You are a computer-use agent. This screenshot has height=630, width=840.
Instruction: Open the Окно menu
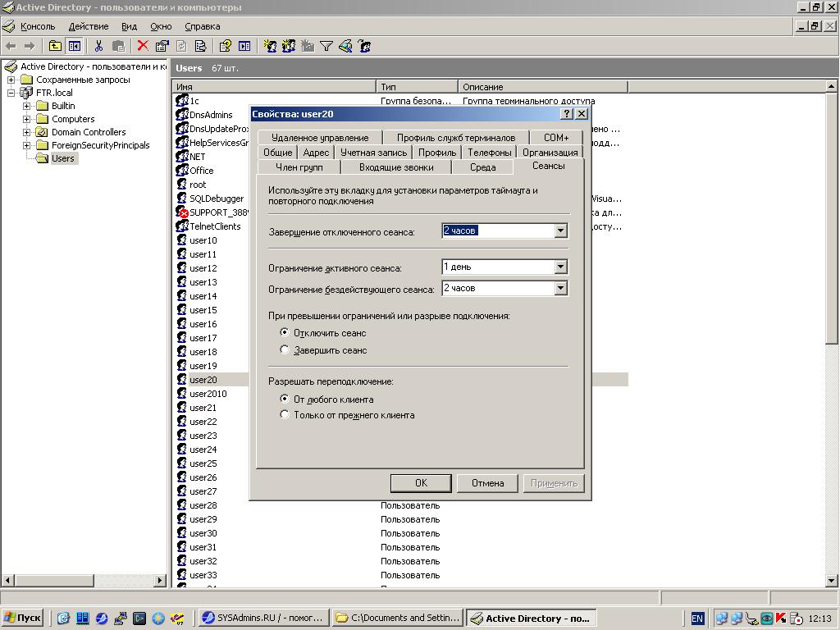click(x=161, y=26)
